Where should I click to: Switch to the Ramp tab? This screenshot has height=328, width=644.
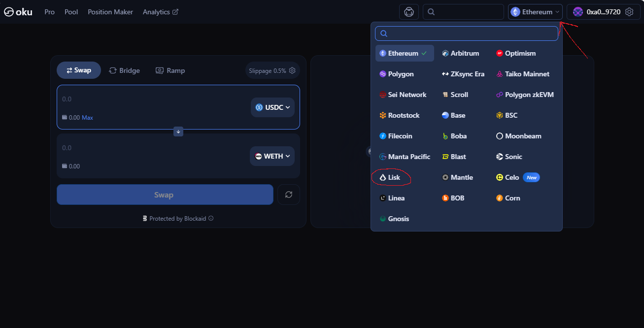click(x=170, y=70)
